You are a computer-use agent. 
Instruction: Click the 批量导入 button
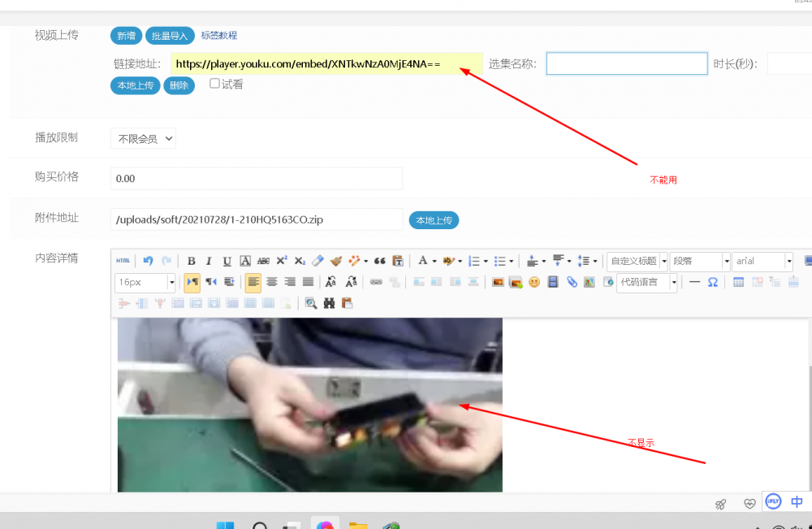(170, 36)
